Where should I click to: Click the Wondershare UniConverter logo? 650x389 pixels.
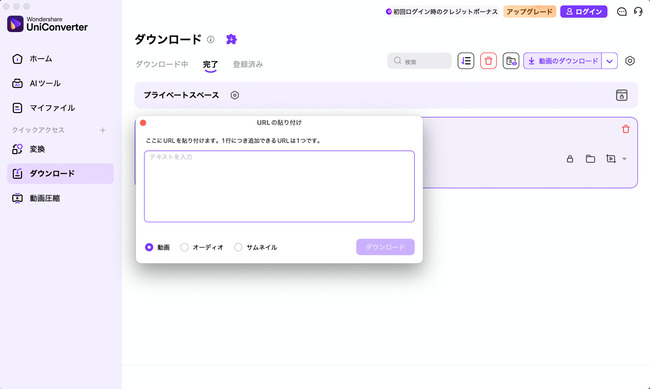(x=47, y=24)
